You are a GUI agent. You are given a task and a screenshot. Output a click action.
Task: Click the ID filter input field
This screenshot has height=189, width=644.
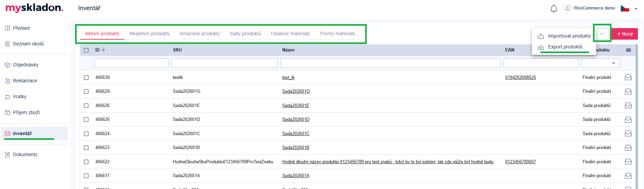tap(131, 63)
